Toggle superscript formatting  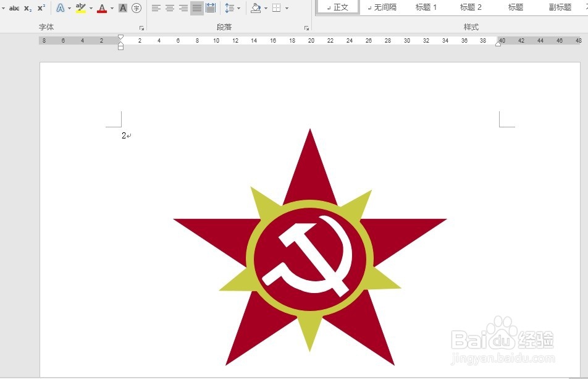tap(41, 8)
